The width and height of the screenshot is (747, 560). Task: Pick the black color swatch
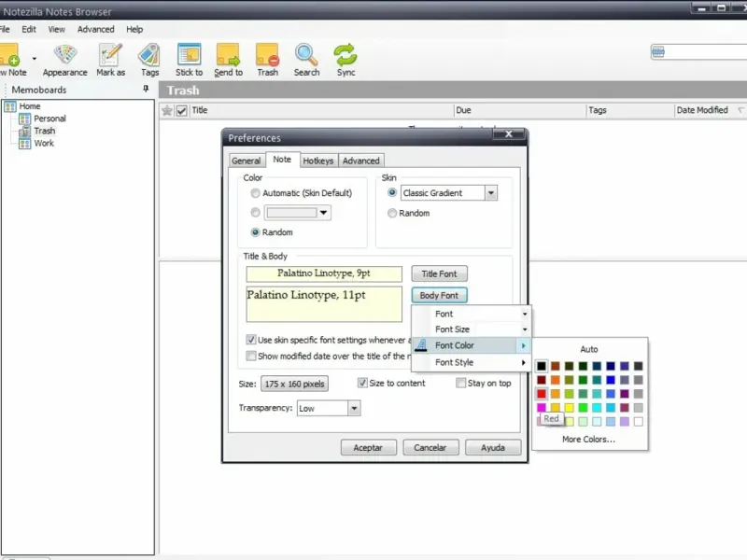point(542,366)
